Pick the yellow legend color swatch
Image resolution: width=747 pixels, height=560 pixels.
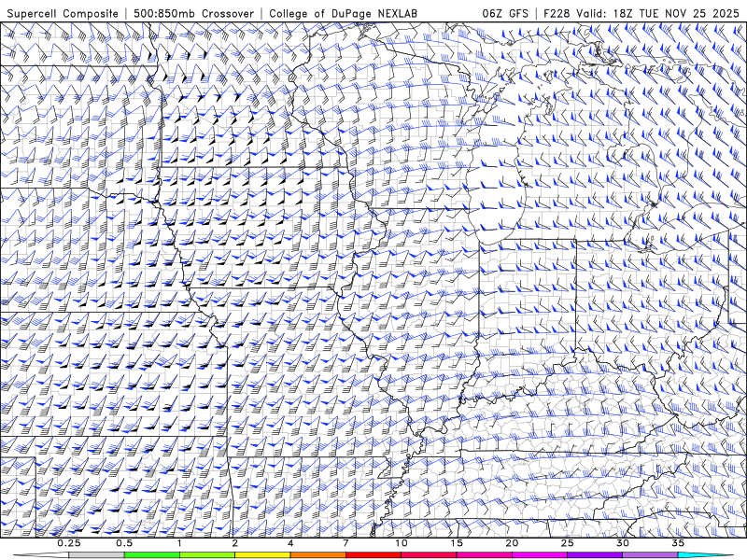(x=262, y=555)
